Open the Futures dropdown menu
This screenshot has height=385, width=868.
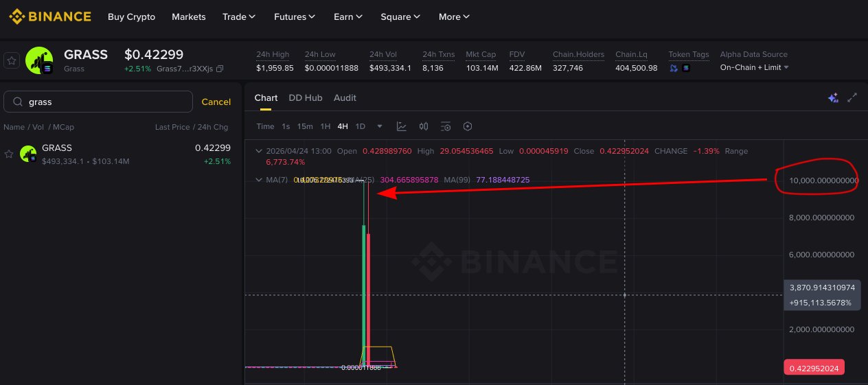tap(295, 16)
